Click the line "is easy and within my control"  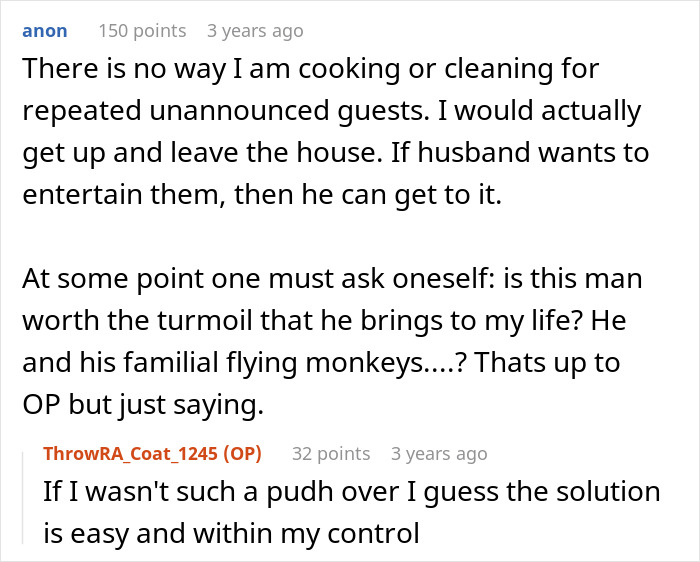(231, 533)
